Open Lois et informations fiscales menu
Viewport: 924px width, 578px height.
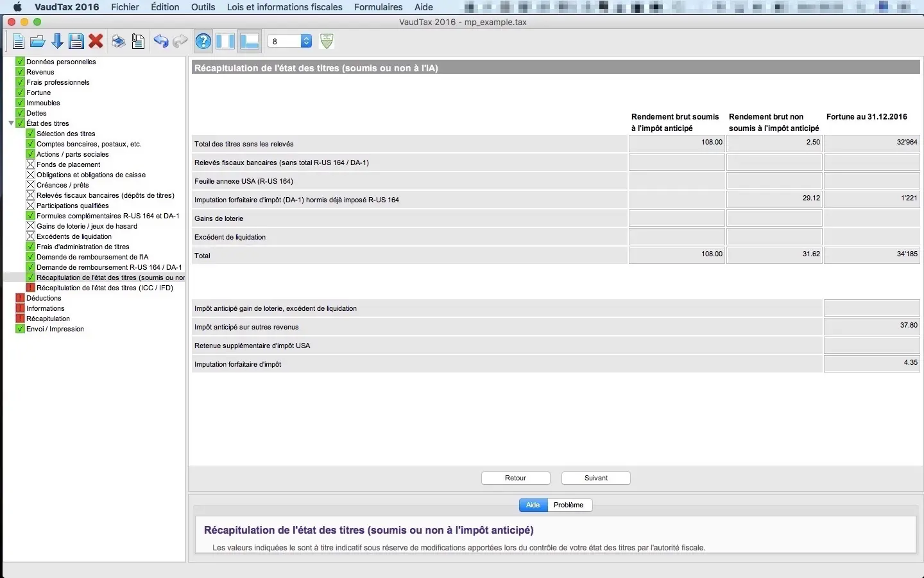pyautogui.click(x=285, y=7)
